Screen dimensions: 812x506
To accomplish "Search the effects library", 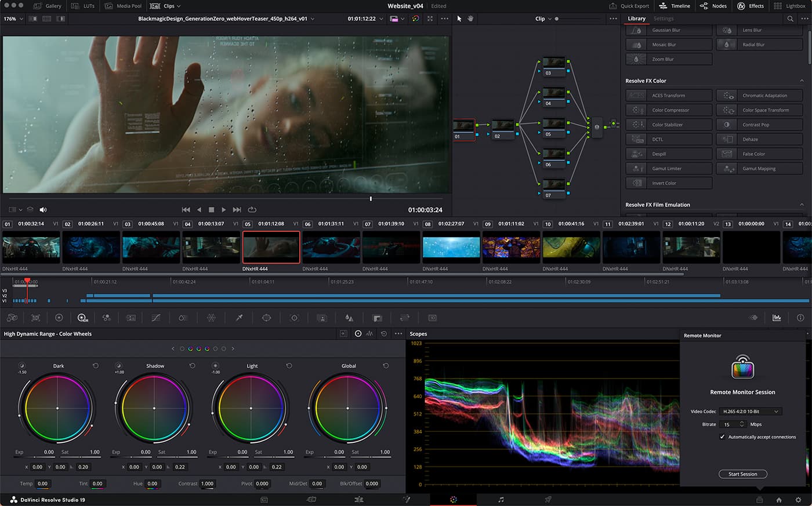I will 790,19.
